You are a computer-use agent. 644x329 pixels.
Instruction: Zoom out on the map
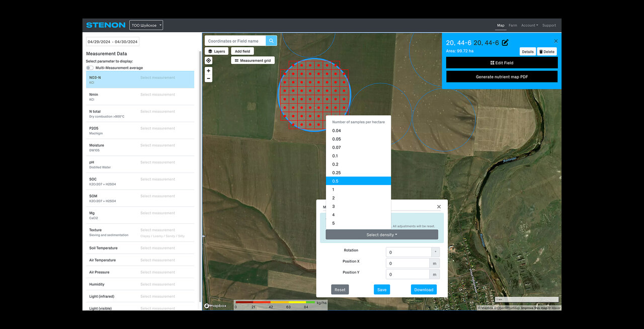(208, 78)
